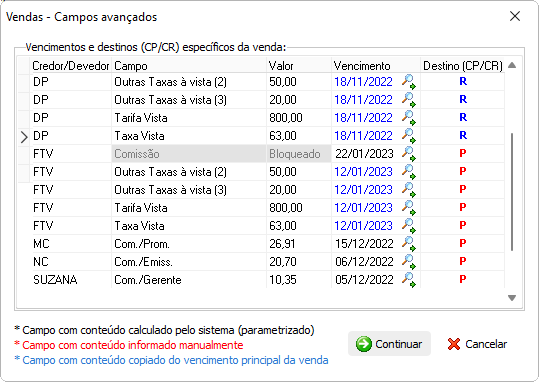This screenshot has height=382, width=539.
Task: Click greyed Comissão campo cell
Action: 189,154
